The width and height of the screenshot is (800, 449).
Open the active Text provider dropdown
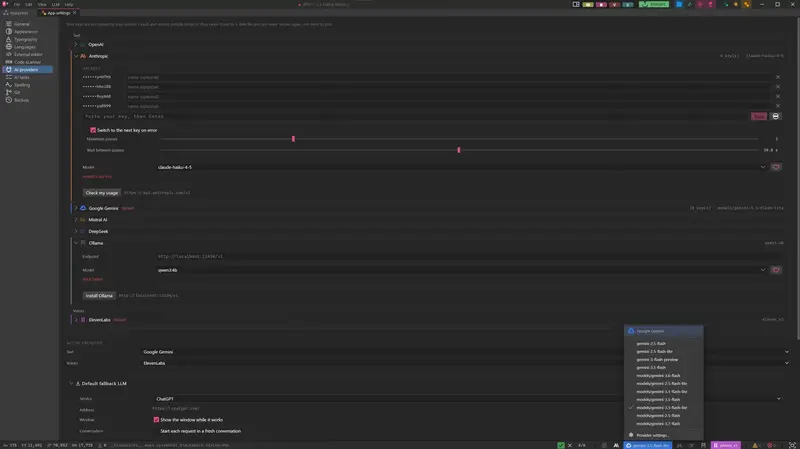(x=466, y=352)
